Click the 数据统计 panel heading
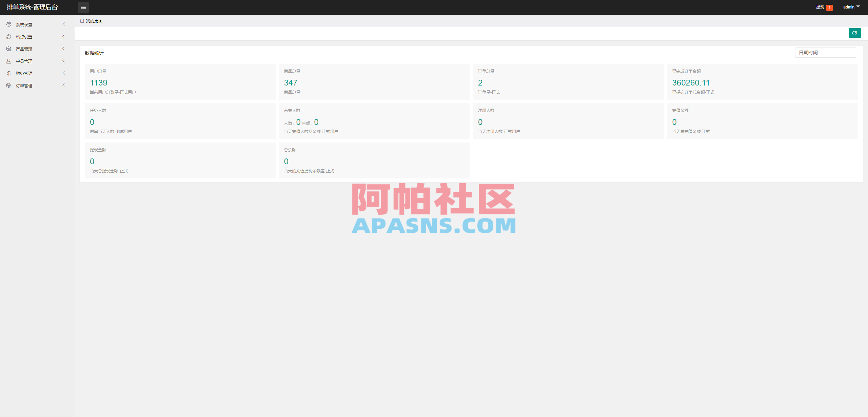 [94, 53]
